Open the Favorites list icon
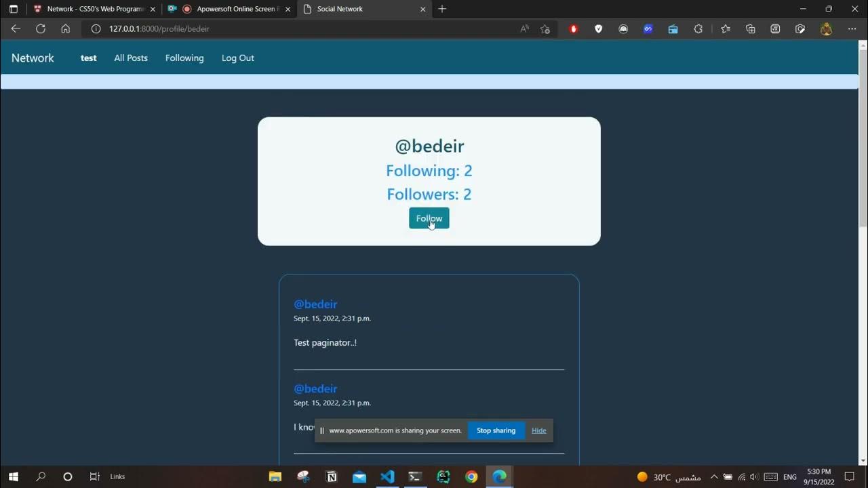This screenshot has width=868, height=488. pyautogui.click(x=726, y=29)
